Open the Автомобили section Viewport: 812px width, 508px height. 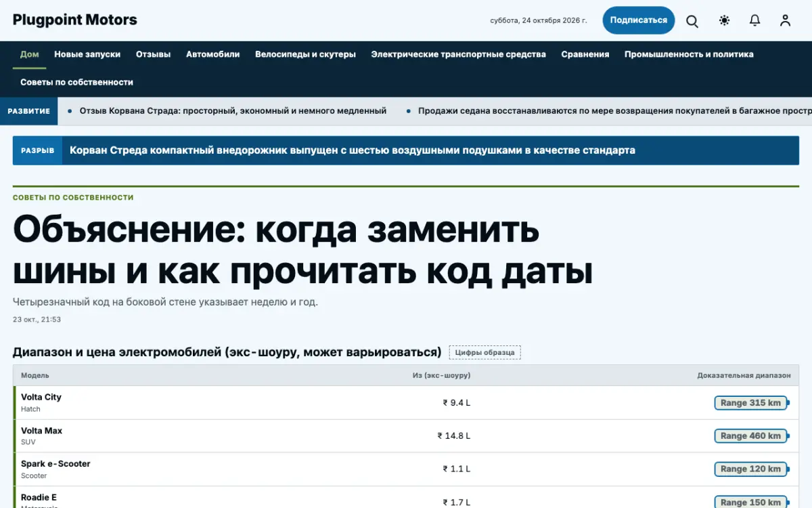point(213,54)
